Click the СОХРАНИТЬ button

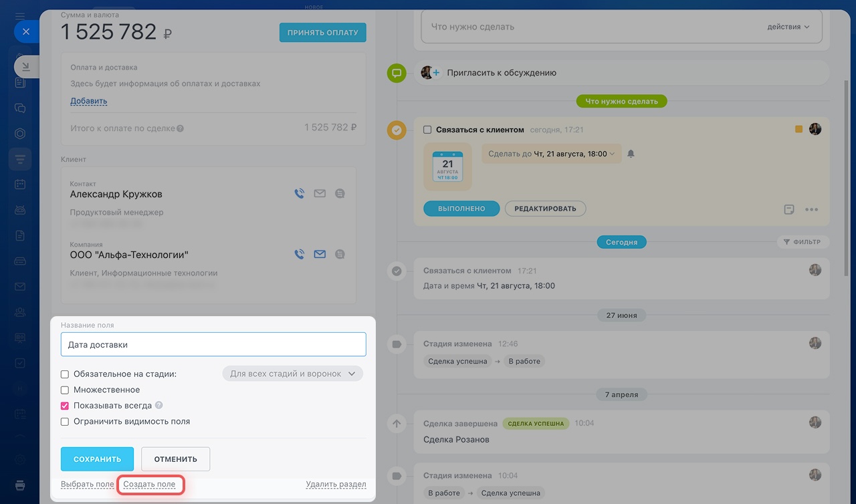point(97,459)
